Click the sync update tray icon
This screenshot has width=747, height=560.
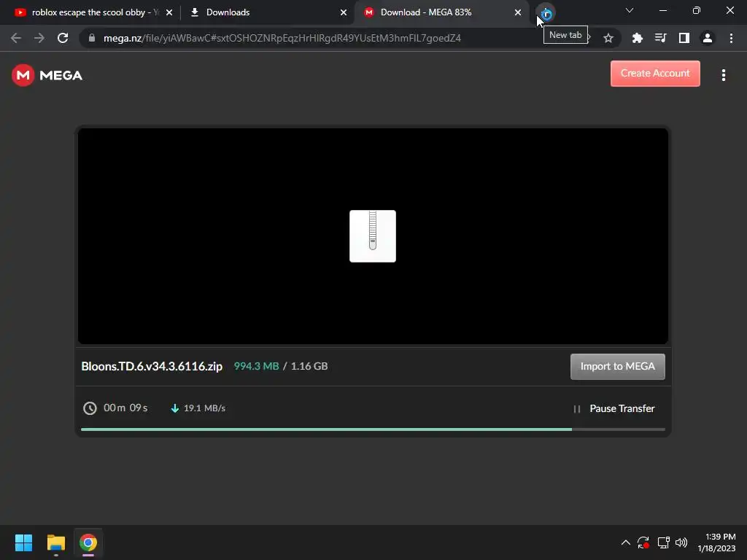coord(643,542)
